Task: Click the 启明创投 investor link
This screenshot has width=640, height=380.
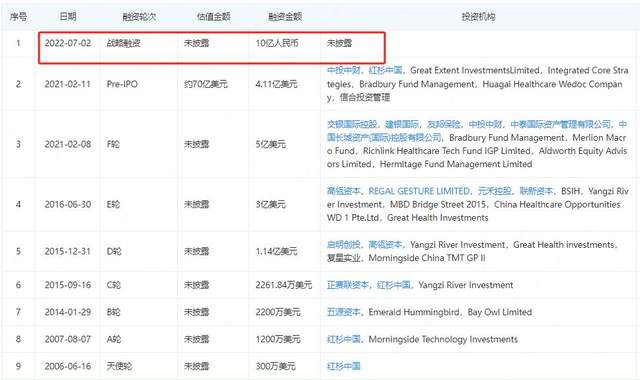Action: (344, 244)
